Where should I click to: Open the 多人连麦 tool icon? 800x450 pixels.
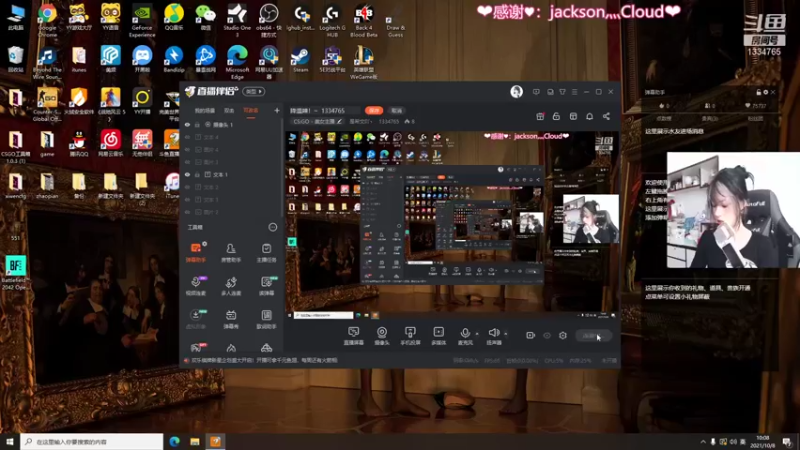point(231,286)
